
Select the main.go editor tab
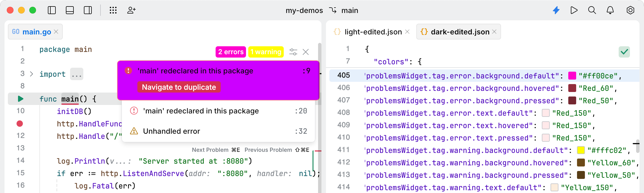(x=37, y=32)
